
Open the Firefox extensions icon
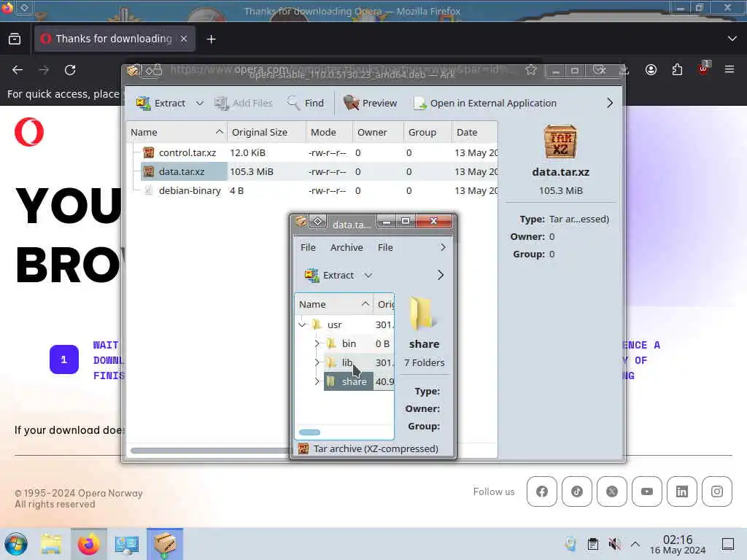pyautogui.click(x=677, y=70)
